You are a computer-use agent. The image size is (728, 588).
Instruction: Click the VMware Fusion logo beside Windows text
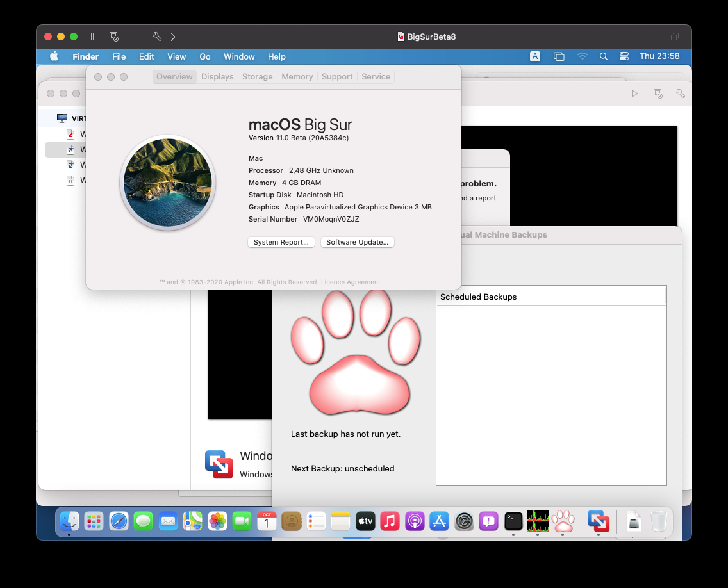[x=219, y=464]
